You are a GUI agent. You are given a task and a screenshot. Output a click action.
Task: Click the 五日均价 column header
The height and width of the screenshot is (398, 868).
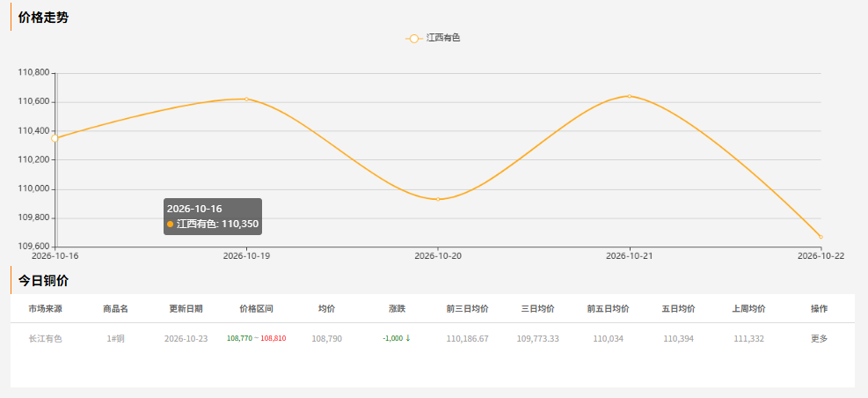coord(679,309)
